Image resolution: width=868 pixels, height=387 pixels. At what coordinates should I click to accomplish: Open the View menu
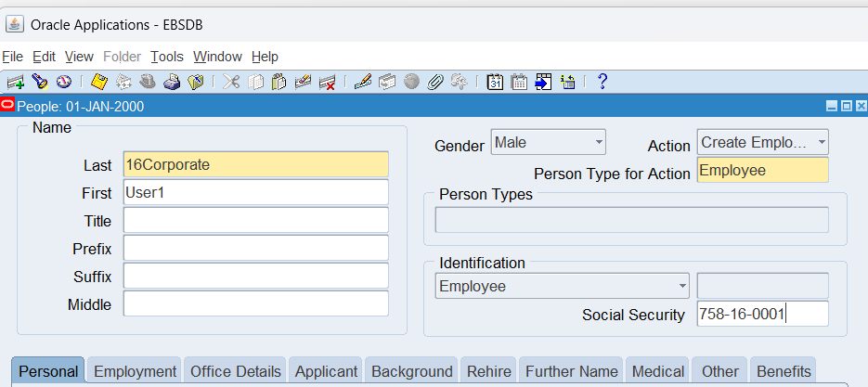[x=79, y=57]
